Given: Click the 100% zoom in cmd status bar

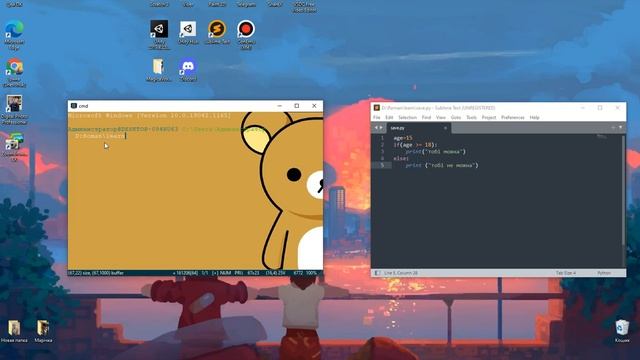Looking at the screenshot, I should pyautogui.click(x=311, y=273).
